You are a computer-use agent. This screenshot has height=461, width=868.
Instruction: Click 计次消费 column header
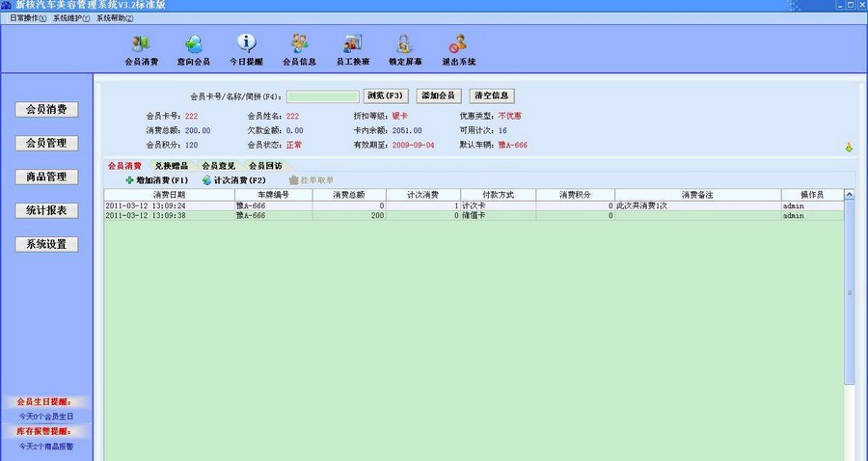click(423, 195)
